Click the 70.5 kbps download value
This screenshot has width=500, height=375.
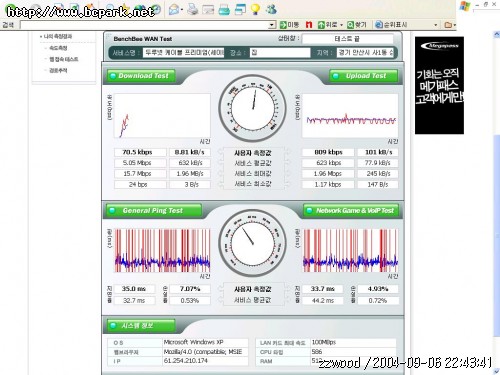point(137,152)
